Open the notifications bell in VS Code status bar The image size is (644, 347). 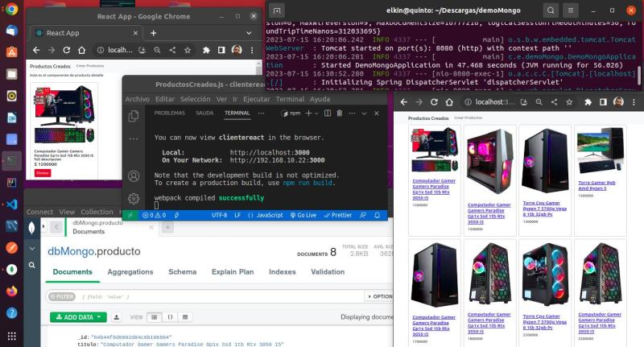tap(376, 216)
